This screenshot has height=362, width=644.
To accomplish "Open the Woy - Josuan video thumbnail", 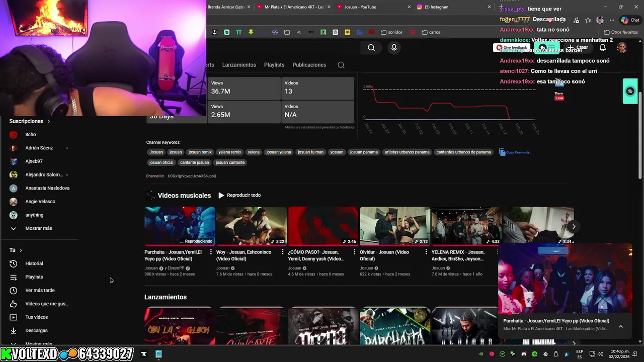I will 251,226.
